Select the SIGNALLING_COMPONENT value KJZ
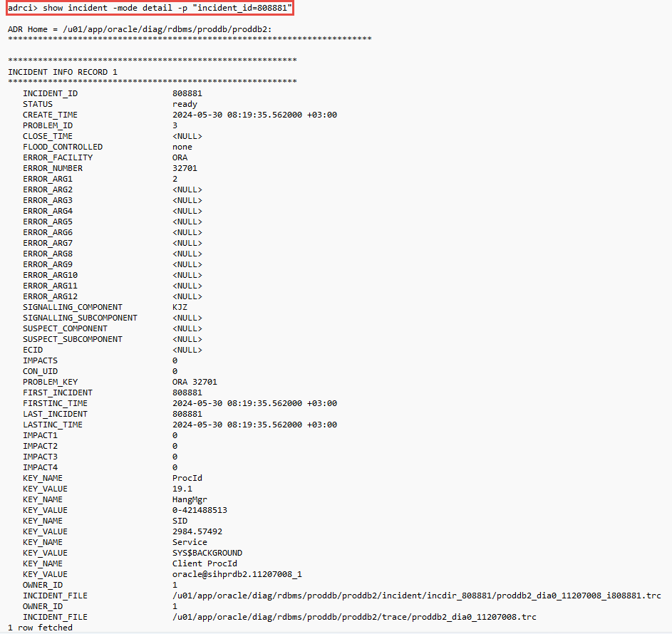 pyautogui.click(x=180, y=307)
